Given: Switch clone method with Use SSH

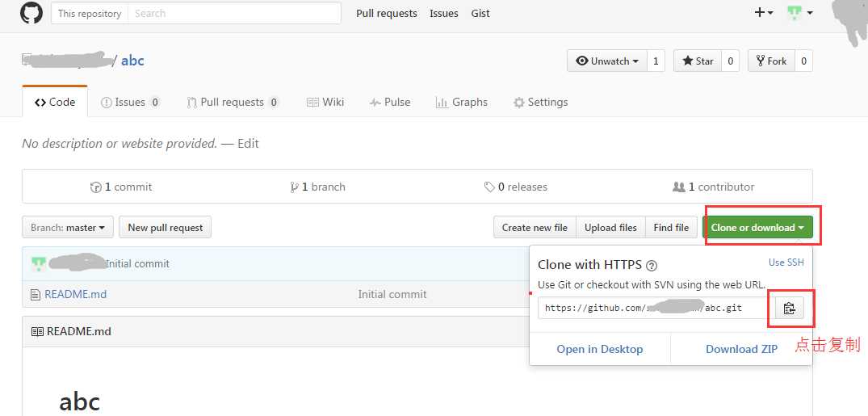Looking at the screenshot, I should [786, 262].
